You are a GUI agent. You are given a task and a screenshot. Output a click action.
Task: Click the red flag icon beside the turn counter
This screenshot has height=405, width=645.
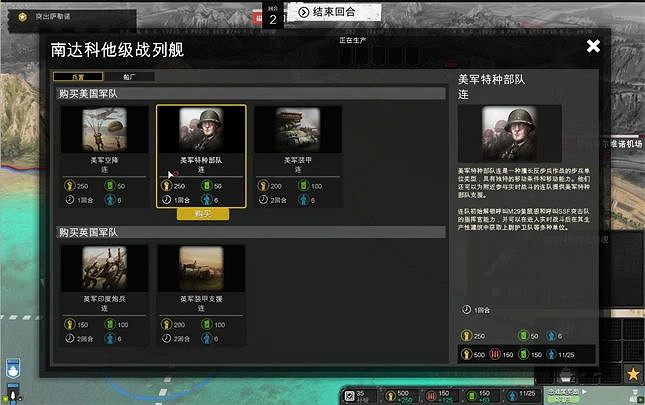[258, 18]
